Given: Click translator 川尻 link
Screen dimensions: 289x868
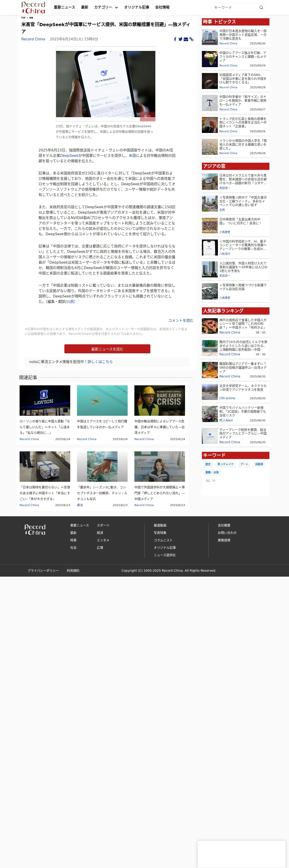Looking at the screenshot, I should (x=70, y=302).
